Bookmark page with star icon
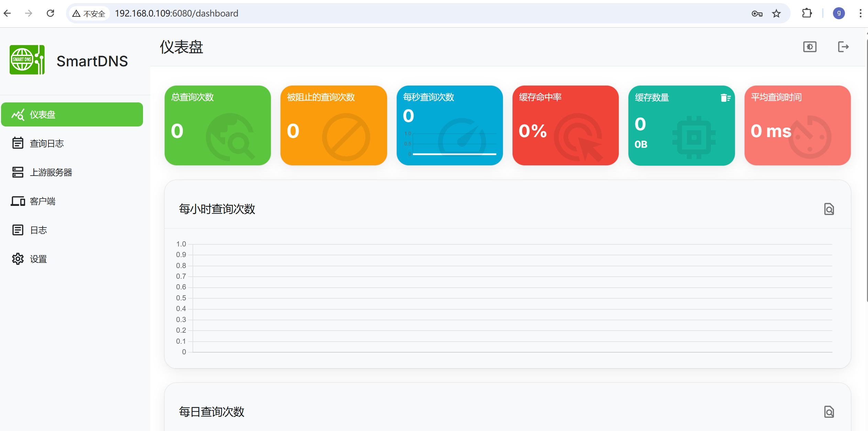868x431 pixels. point(776,13)
